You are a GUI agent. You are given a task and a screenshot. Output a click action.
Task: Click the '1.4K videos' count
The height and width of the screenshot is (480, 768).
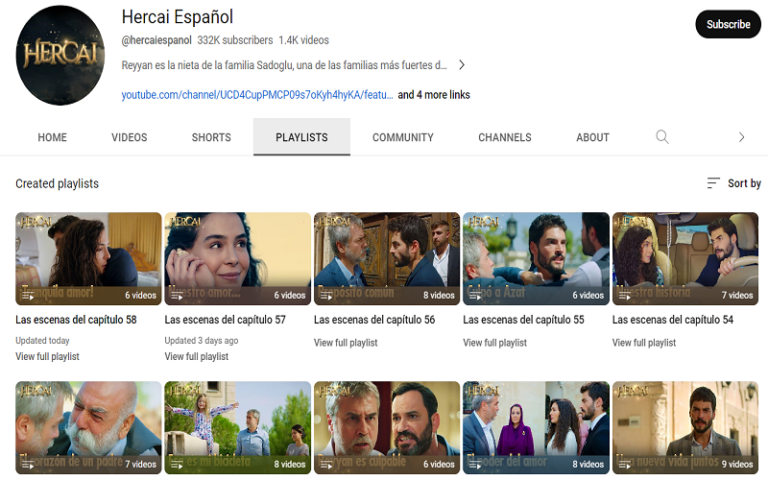(x=304, y=40)
